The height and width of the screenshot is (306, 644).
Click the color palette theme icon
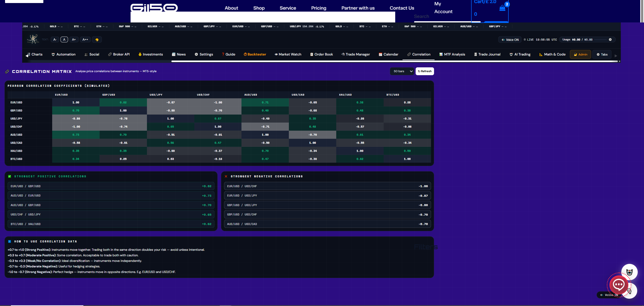(97, 40)
